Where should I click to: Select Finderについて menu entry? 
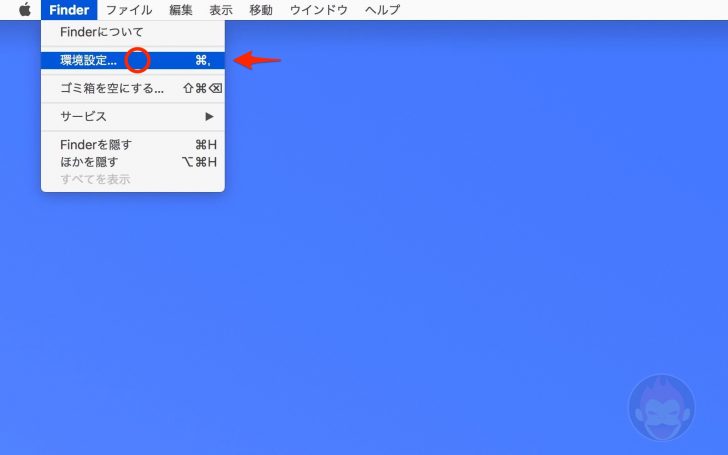point(133,32)
